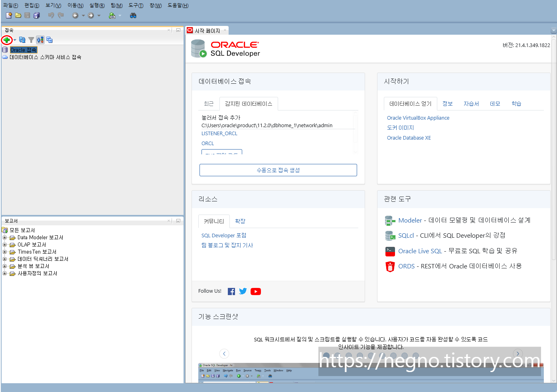Select the Oracle 접속 tree node

pyautogui.click(x=24, y=50)
